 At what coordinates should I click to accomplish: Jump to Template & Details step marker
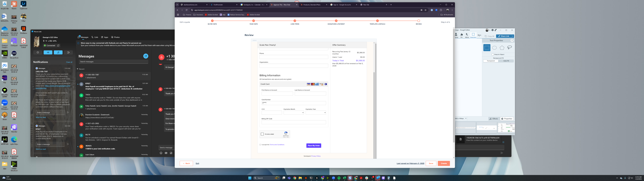tap(377, 21)
